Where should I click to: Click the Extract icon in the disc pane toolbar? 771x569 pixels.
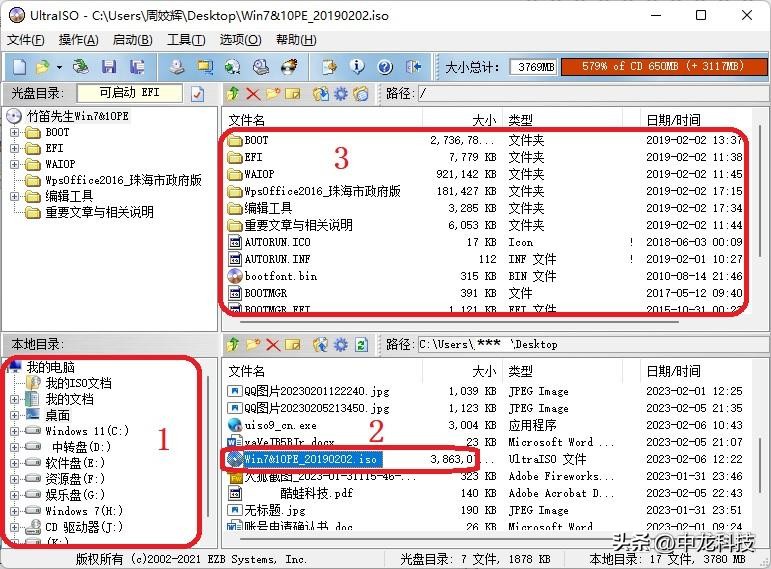click(321, 93)
